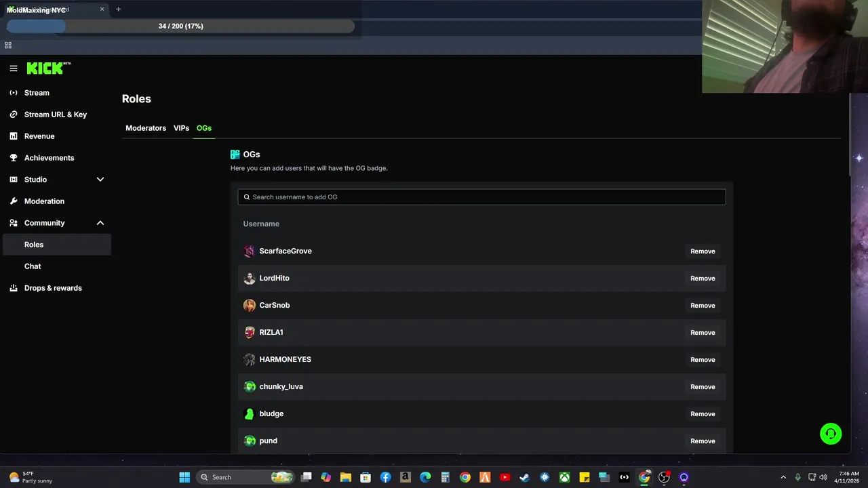Click the OG badge icon next to heading
This screenshot has width=868, height=488.
point(235,155)
